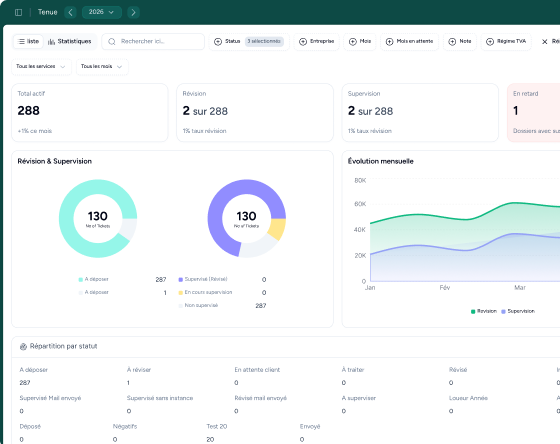Click the À réviser status label
This screenshot has height=444, width=560.
click(x=139, y=370)
